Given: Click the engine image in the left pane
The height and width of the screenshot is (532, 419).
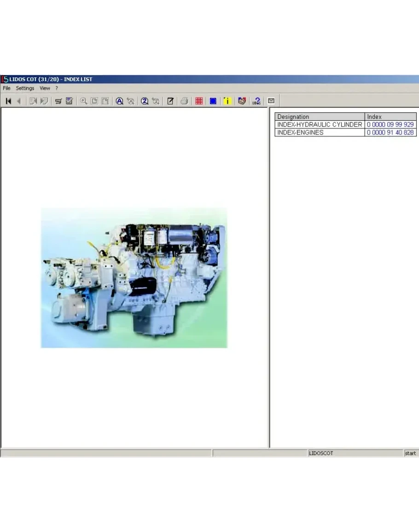Looking at the screenshot, I should [134, 278].
